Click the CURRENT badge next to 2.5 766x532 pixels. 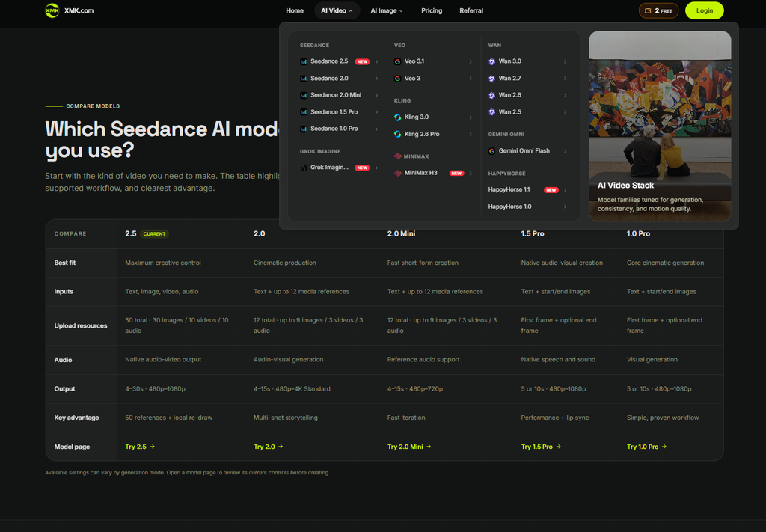[x=154, y=234]
